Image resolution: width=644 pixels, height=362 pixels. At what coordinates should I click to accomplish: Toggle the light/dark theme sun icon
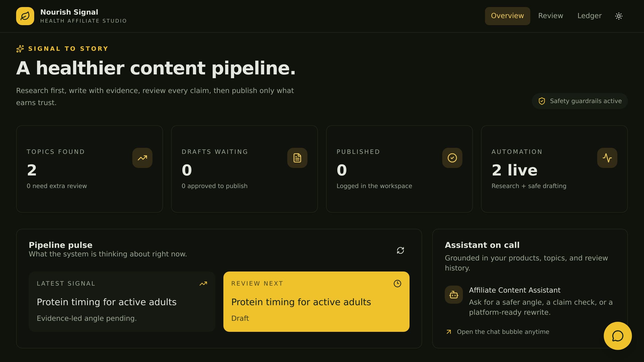point(619,16)
